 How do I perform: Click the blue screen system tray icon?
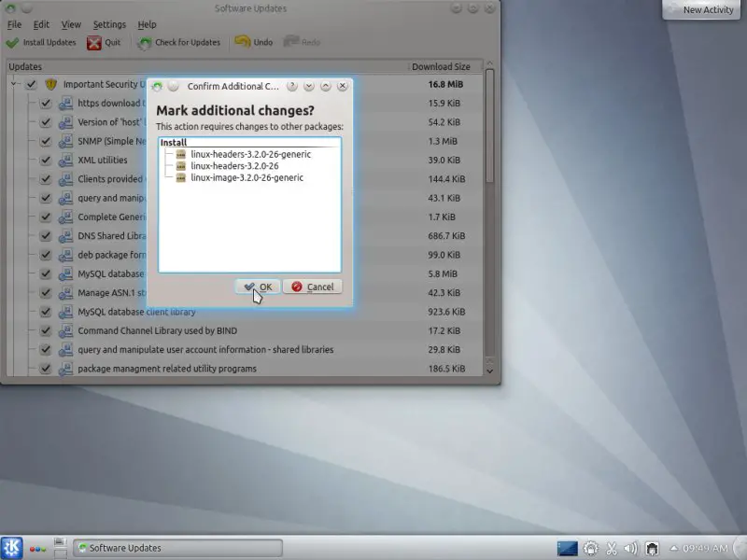(x=568, y=549)
